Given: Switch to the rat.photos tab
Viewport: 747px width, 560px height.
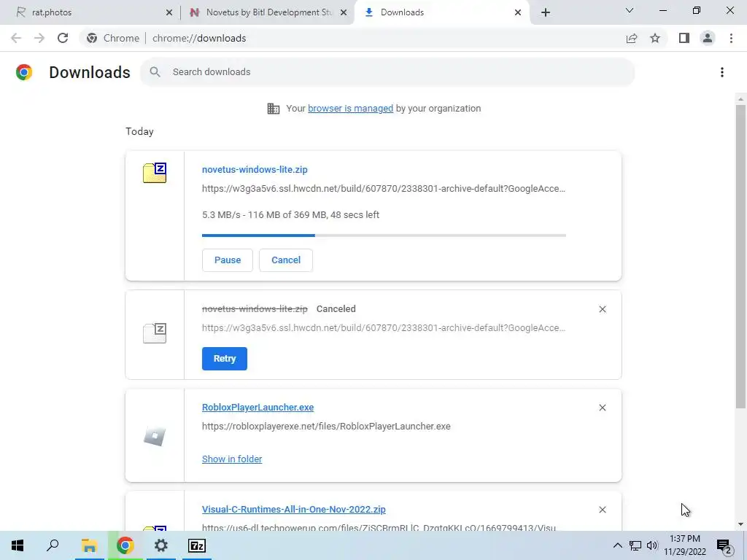Looking at the screenshot, I should [90, 12].
